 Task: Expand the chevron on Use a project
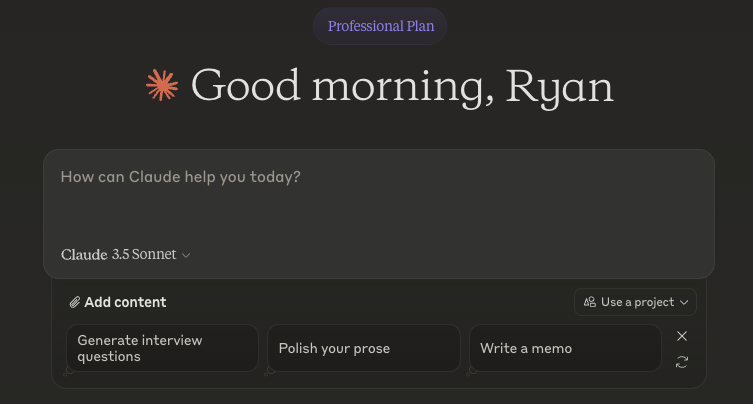[x=684, y=302]
